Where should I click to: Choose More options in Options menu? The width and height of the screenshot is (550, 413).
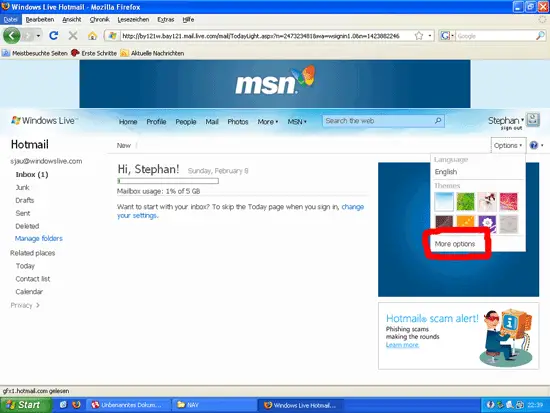455,244
